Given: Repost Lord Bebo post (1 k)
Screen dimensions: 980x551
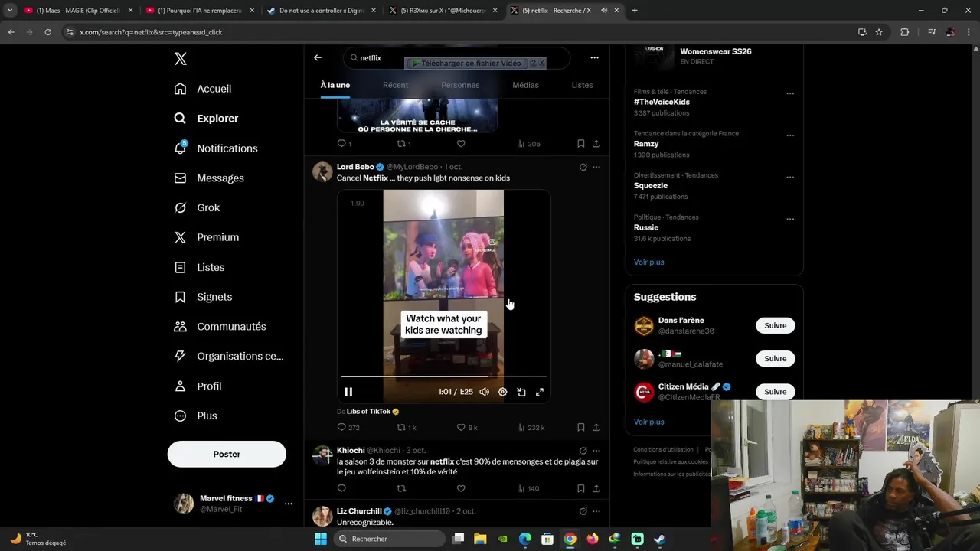Looking at the screenshot, I should [x=407, y=427].
